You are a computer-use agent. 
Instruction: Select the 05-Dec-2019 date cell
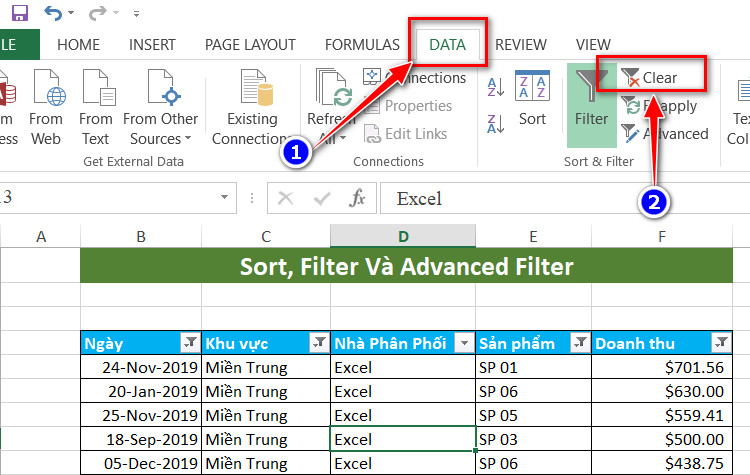(141, 463)
